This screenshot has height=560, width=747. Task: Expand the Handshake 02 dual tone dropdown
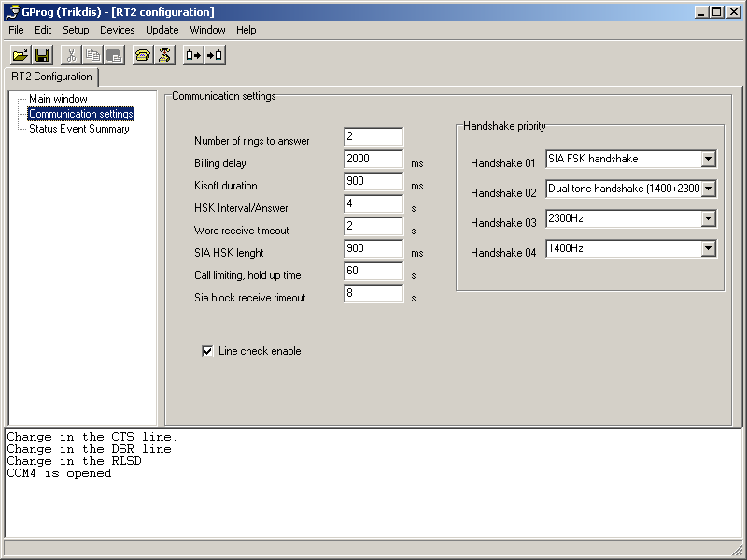click(712, 189)
